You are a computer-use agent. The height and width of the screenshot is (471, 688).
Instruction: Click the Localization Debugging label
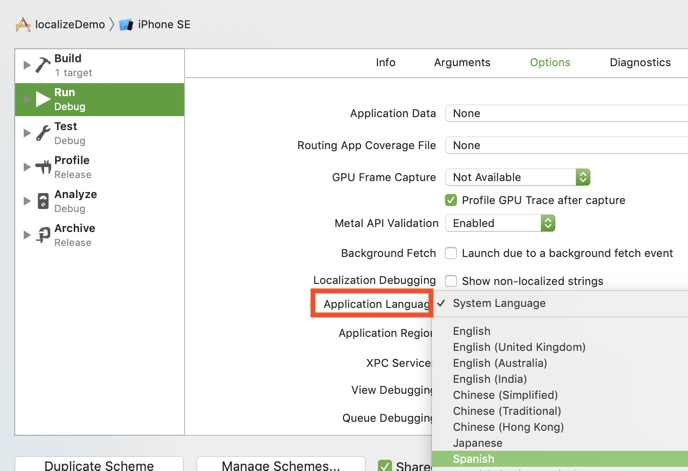coord(374,280)
